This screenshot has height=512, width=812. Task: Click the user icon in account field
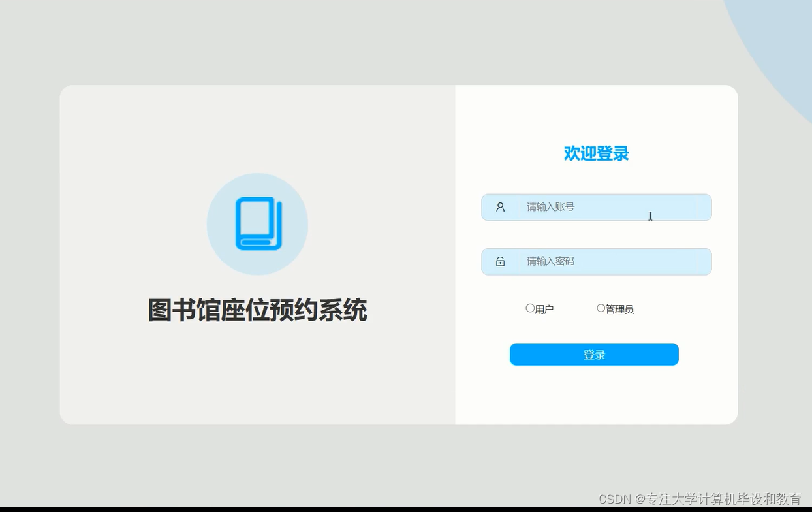tap(500, 207)
